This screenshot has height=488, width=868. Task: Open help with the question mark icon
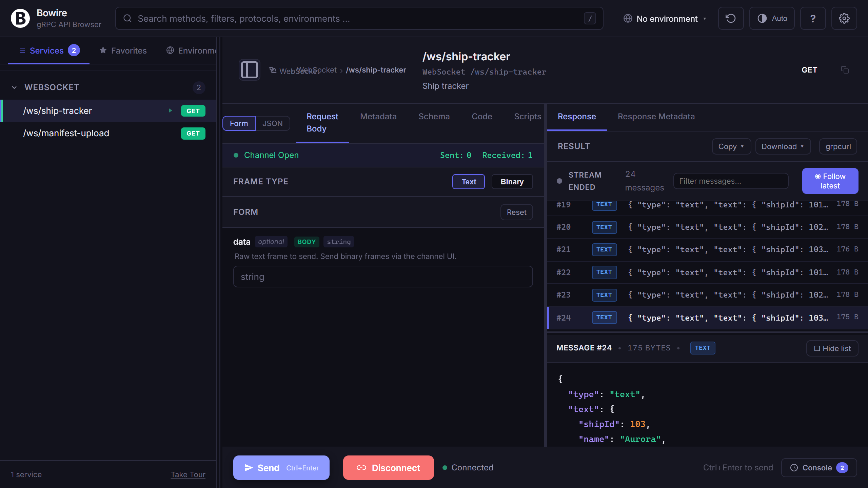click(813, 18)
